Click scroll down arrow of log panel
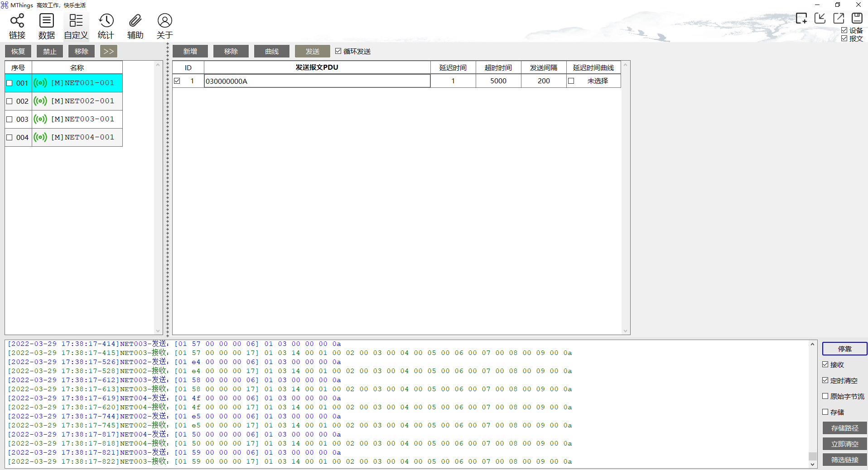868x470 pixels. [812, 464]
